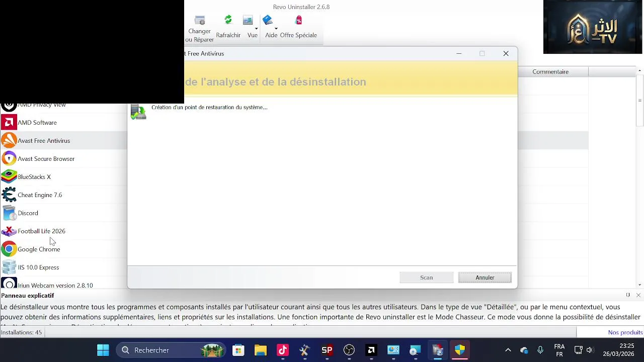Viewport: 644px width, 362px height.
Task: Click the Free Antivirus dialog title
Action: (x=204, y=53)
